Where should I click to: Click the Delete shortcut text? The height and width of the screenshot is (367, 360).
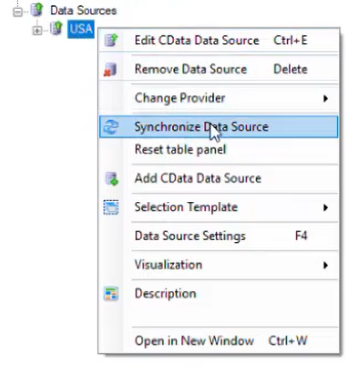[x=290, y=69]
